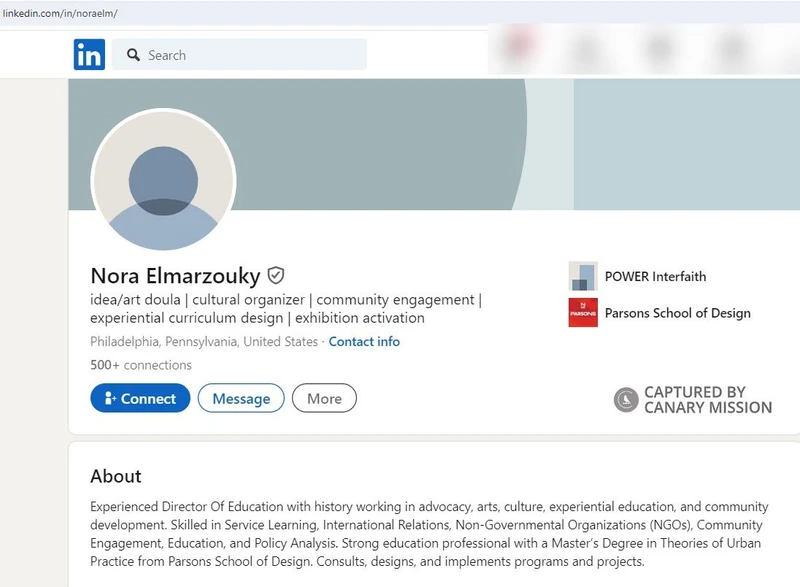Click the LinkedIn home logo
Viewport: 800px width, 587px height.
coord(88,54)
